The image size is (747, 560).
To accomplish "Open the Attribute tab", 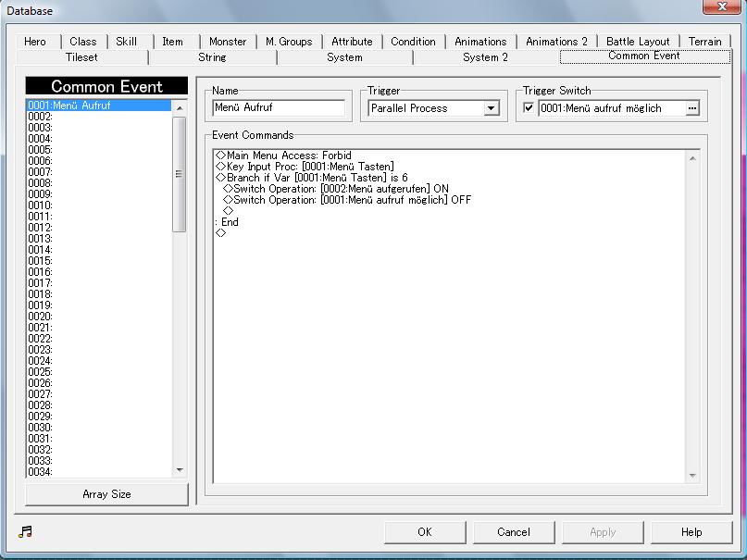I will 352,42.
